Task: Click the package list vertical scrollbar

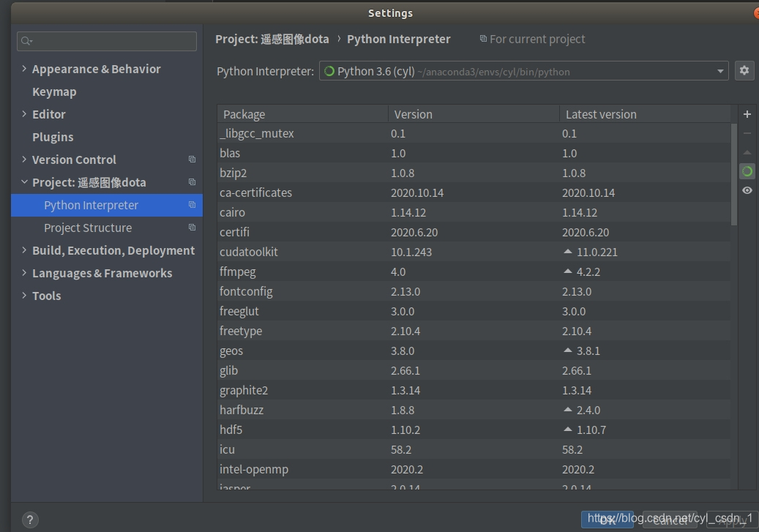Action: point(734,174)
